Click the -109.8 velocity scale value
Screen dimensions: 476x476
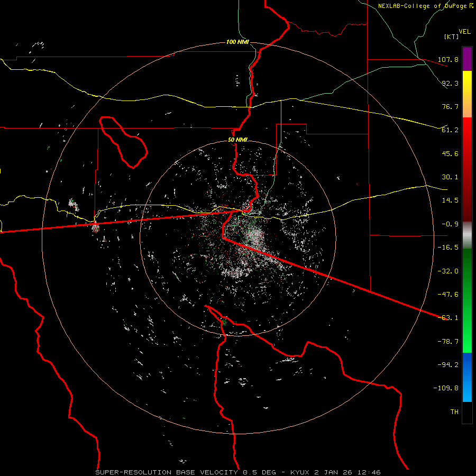[x=446, y=388]
